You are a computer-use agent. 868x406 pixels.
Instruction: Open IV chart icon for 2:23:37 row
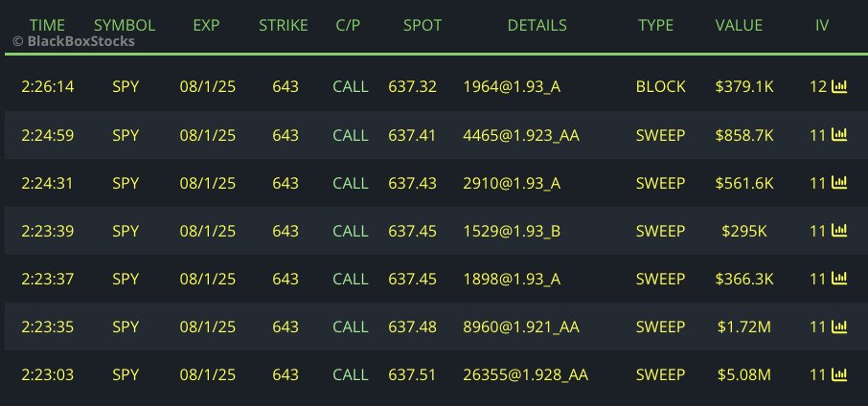coord(839,279)
